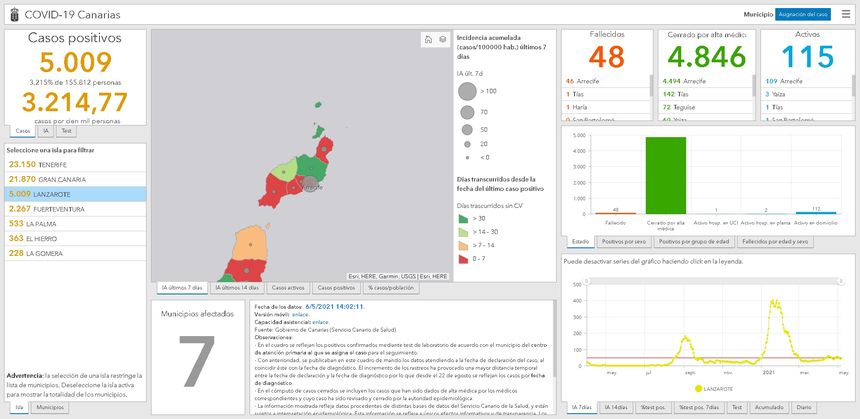Switch to Municipios tab at bottom left

(51, 408)
